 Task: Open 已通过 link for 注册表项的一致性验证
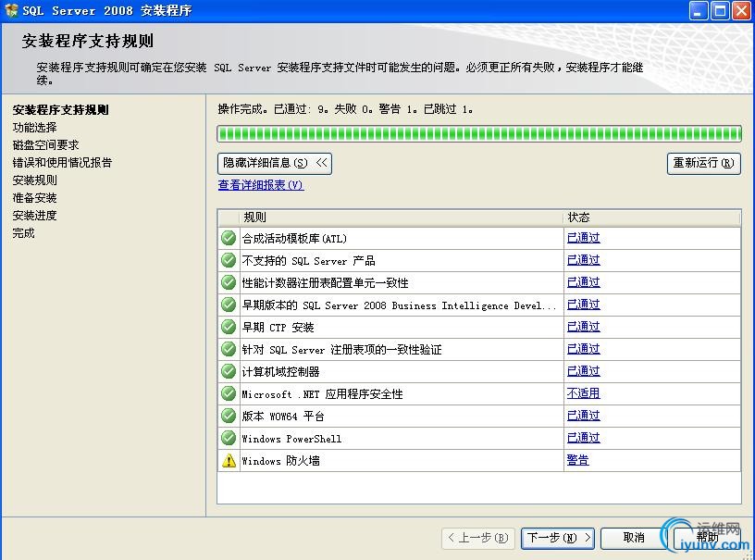(583, 348)
